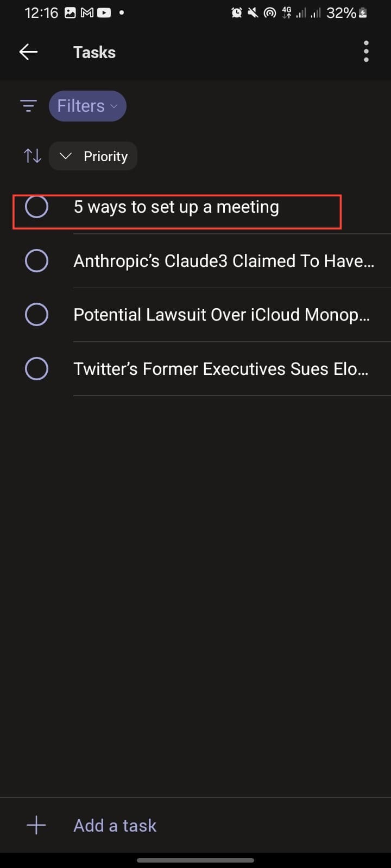Open Twitter's Former Executives Sues task
The width and height of the screenshot is (391, 868).
pos(220,369)
